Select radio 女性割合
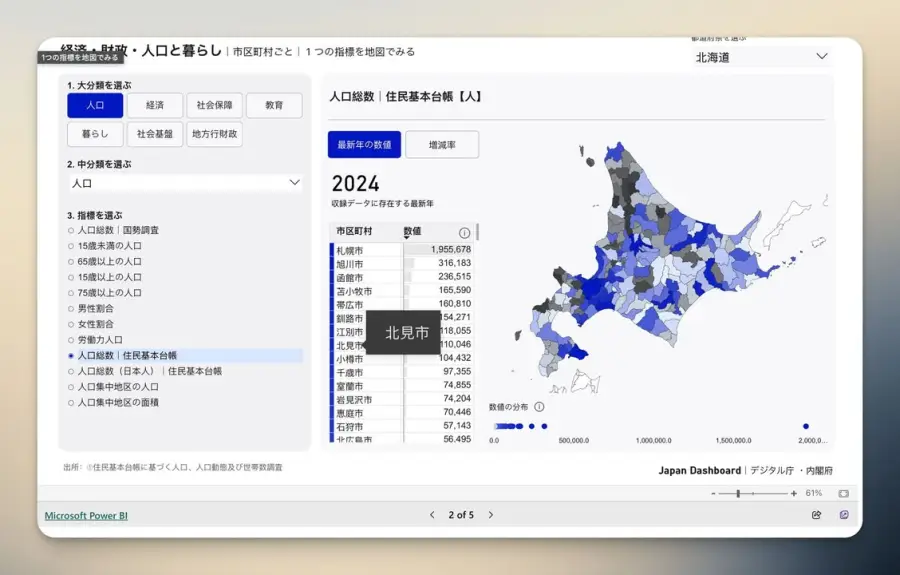Image resolution: width=900 pixels, height=575 pixels. pyautogui.click(x=91, y=324)
